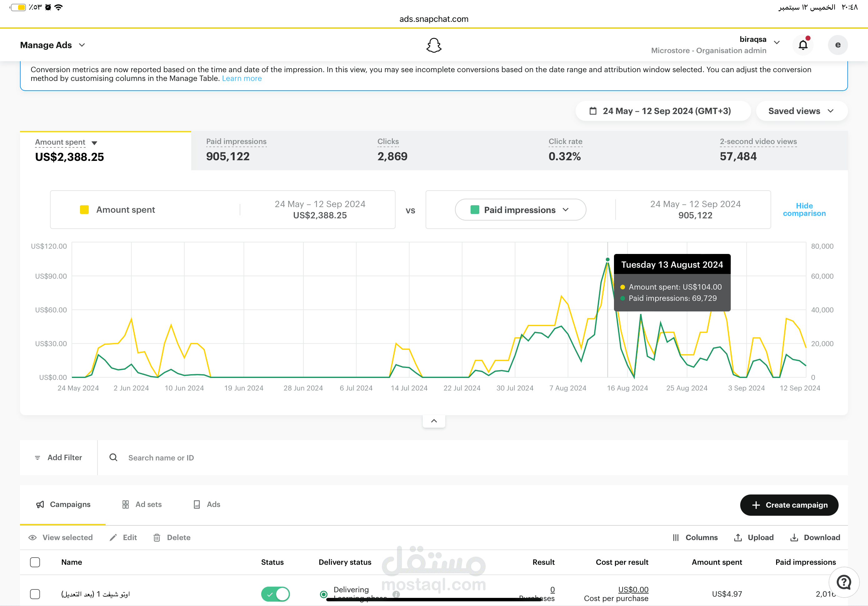Check the select-all checkbox in table header
Viewport: 868px width, 606px height.
point(35,562)
